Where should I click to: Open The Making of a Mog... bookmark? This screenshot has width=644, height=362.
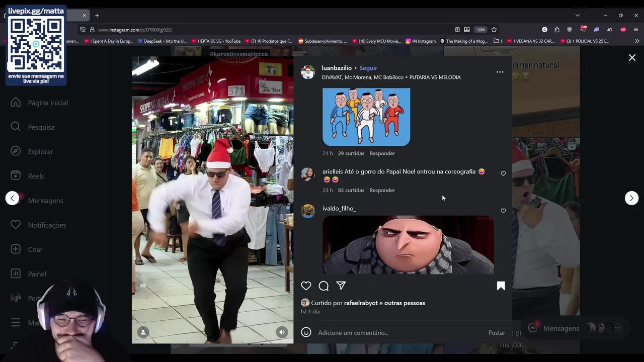click(464, 41)
